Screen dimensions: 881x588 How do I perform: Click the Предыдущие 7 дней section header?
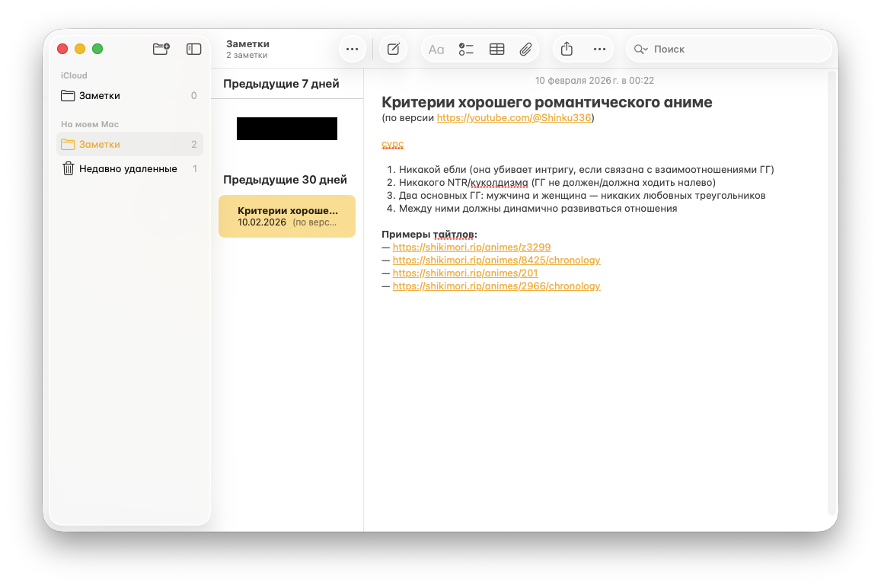click(x=281, y=84)
